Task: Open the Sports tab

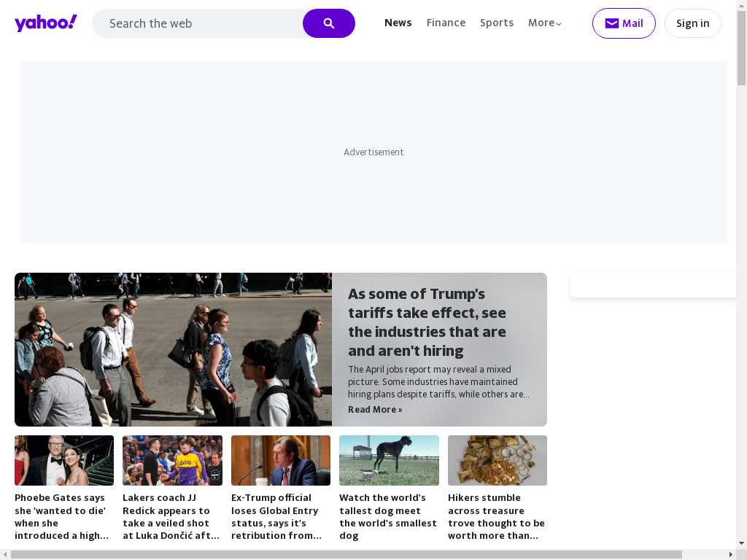Action: 496,23
